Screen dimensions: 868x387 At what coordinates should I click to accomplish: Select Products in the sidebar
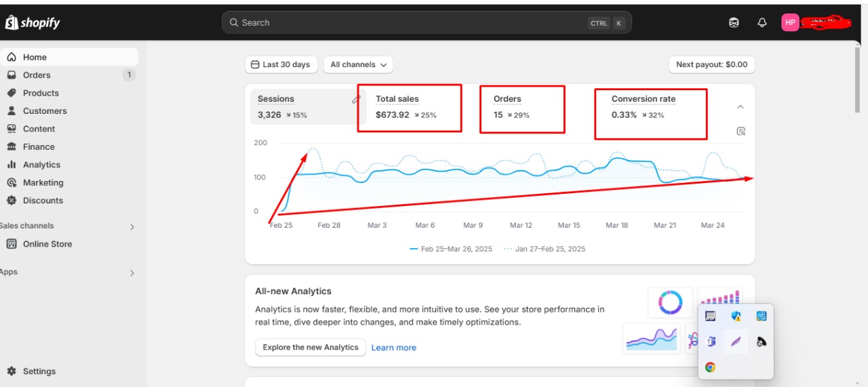41,93
